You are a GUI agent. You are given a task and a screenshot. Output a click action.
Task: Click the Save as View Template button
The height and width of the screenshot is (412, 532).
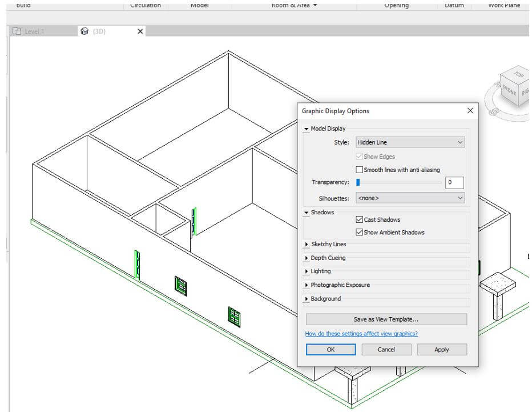tap(386, 319)
